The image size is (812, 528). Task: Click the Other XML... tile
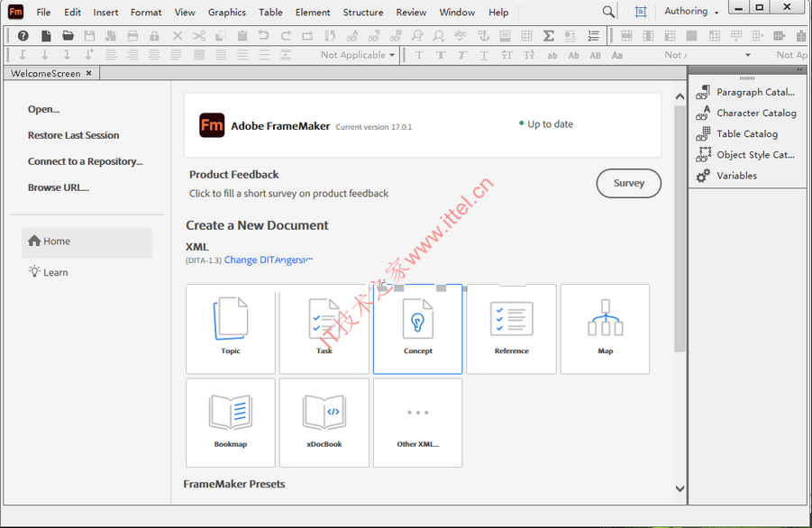coord(418,423)
